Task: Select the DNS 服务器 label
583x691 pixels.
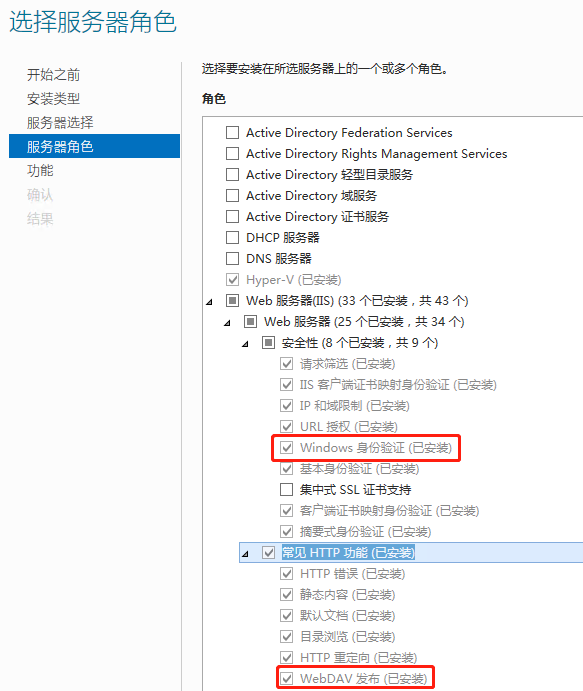Action: (279, 259)
